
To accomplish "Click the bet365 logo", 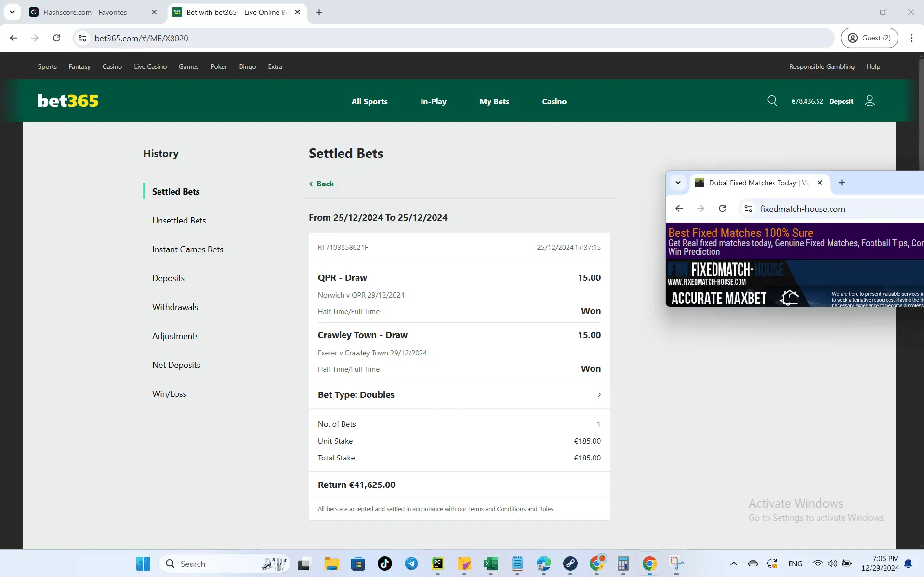I will tap(68, 101).
